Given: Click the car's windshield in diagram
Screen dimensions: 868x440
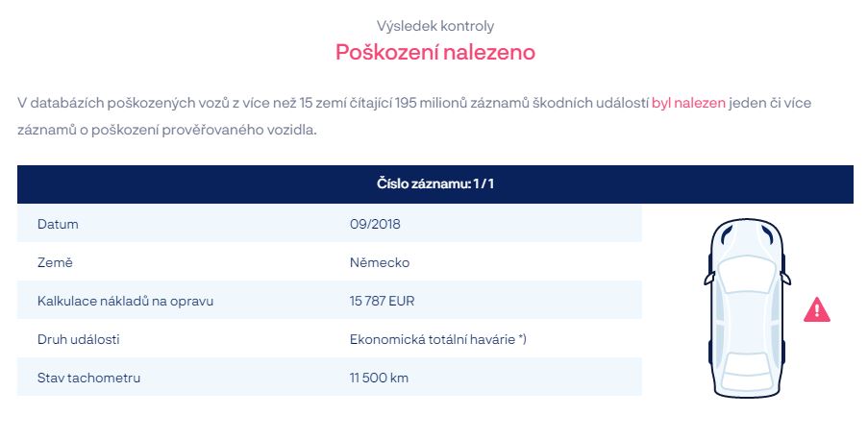Looking at the screenshot, I should 747,275.
